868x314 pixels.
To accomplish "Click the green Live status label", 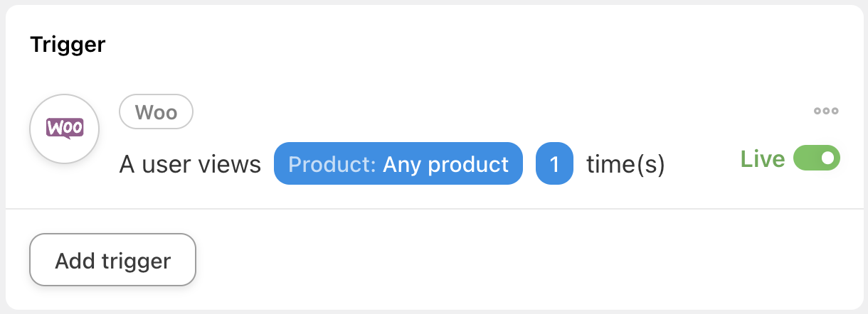I will pos(762,159).
